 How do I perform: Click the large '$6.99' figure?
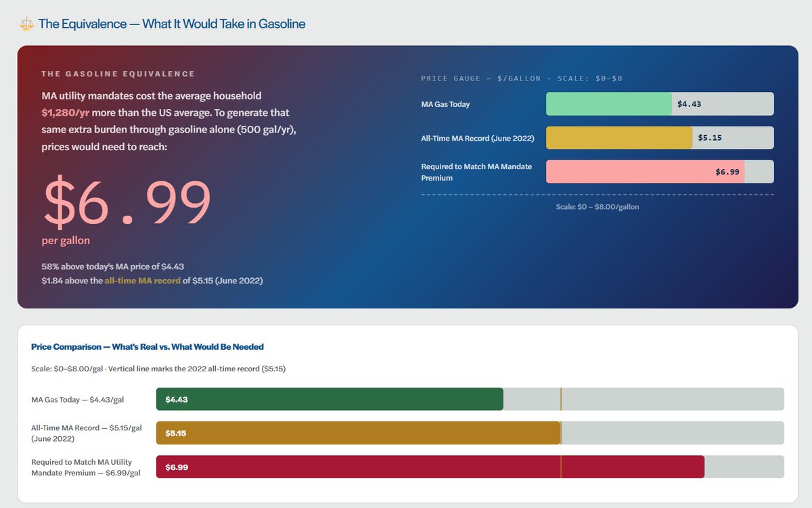click(x=127, y=202)
